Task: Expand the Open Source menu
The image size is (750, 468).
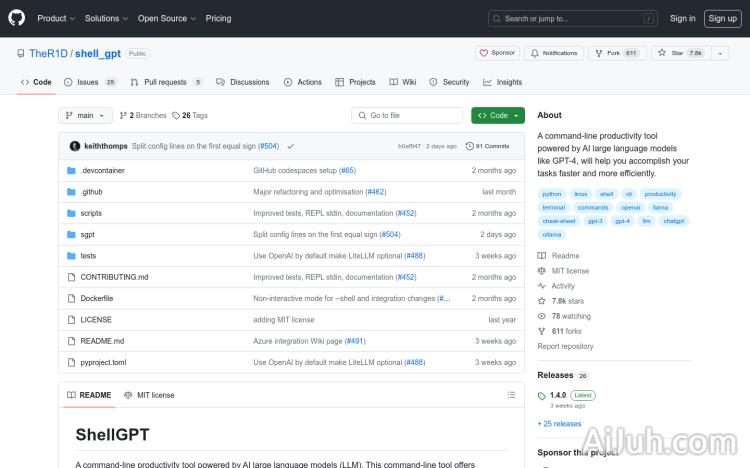Action: (x=166, y=18)
